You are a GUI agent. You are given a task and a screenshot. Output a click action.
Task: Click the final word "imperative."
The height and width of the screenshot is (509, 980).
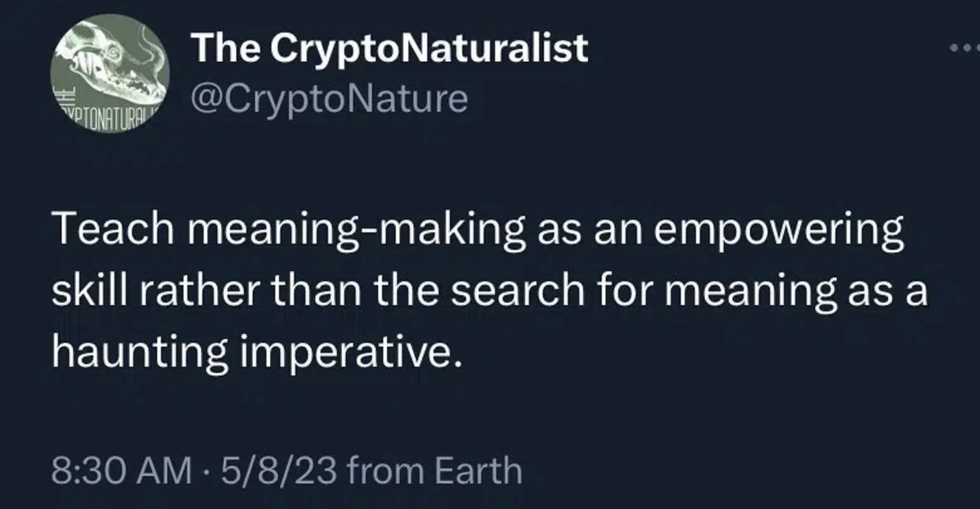(351, 354)
